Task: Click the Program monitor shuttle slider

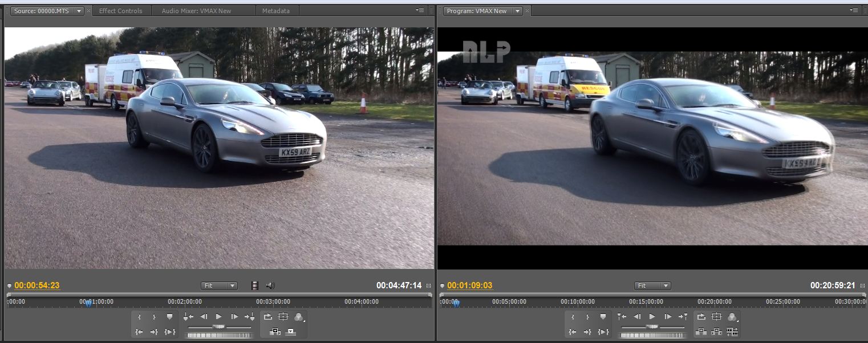Action: (x=652, y=327)
